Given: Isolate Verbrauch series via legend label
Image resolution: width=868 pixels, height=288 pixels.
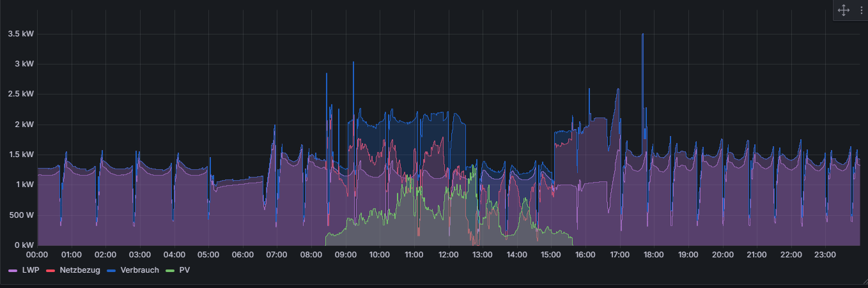Looking at the screenshot, I should pyautogui.click(x=140, y=270).
